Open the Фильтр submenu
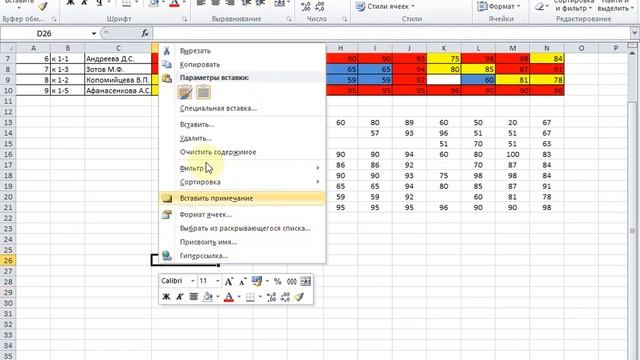This screenshot has width=640, height=360. (242, 168)
